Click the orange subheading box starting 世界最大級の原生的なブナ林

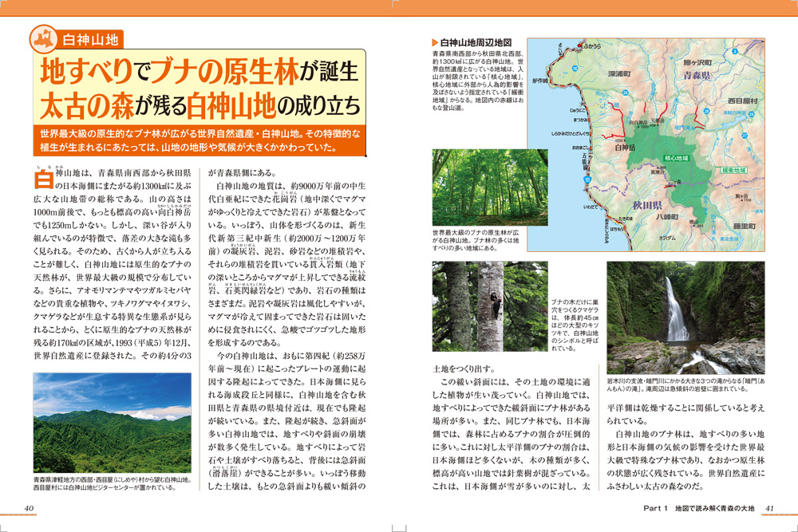click(x=200, y=140)
